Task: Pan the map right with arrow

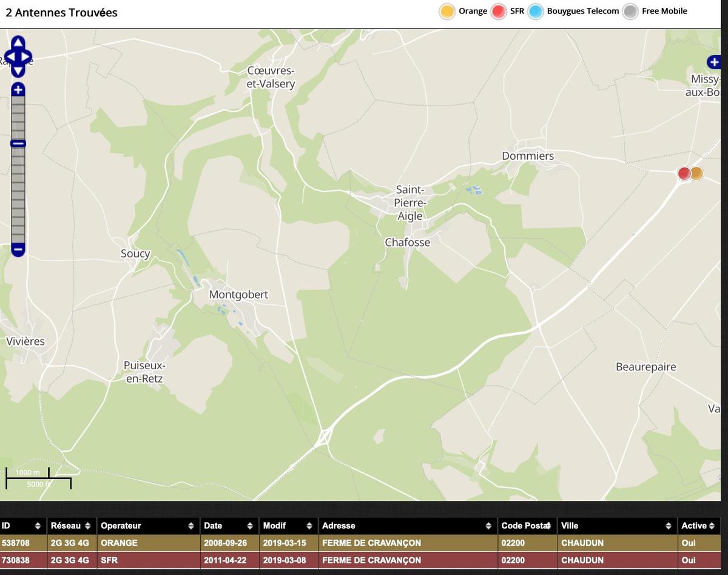Action: [x=27, y=57]
